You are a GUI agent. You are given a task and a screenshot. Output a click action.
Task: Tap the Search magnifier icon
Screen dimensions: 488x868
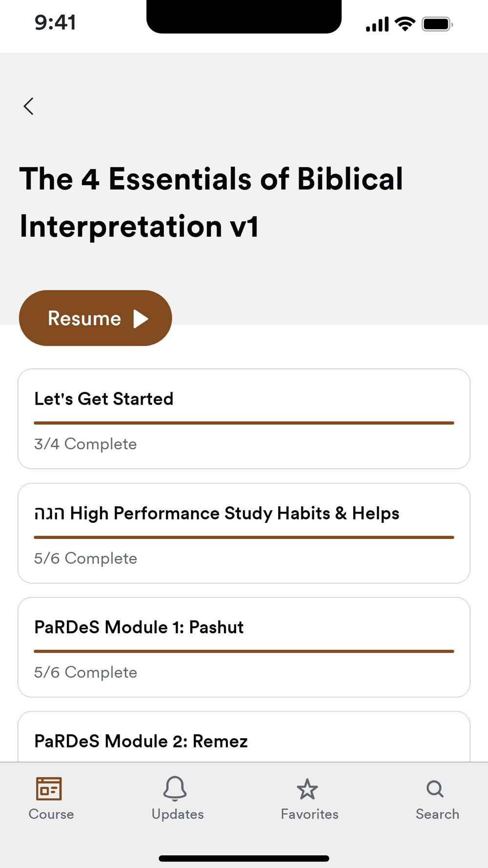(435, 789)
